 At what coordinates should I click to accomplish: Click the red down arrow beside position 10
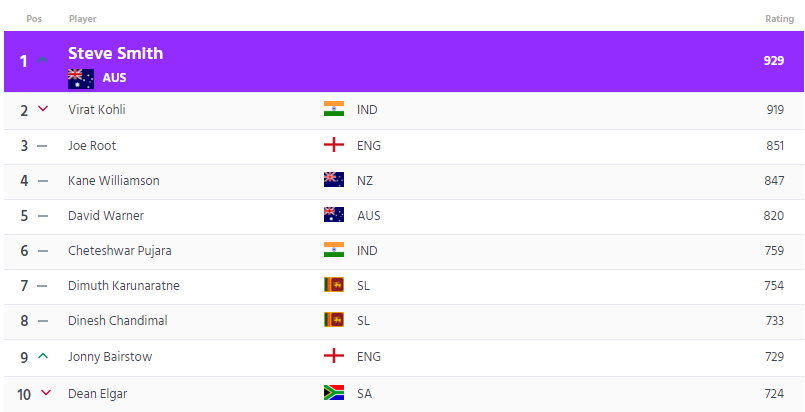[x=46, y=393]
